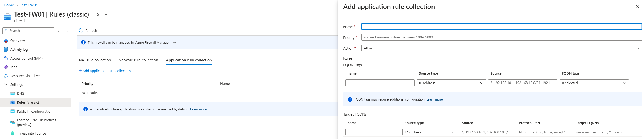Click the Test-FW01 breadcrumb link

29,5
